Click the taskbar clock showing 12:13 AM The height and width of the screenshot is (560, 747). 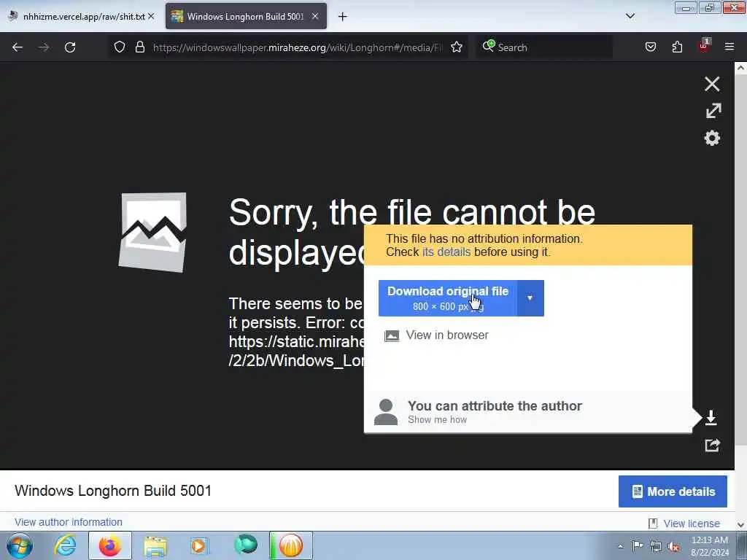coord(709,545)
